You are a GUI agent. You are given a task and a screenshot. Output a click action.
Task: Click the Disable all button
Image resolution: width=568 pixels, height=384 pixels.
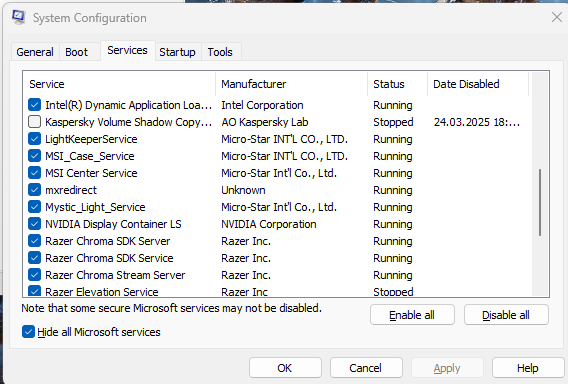tap(506, 315)
